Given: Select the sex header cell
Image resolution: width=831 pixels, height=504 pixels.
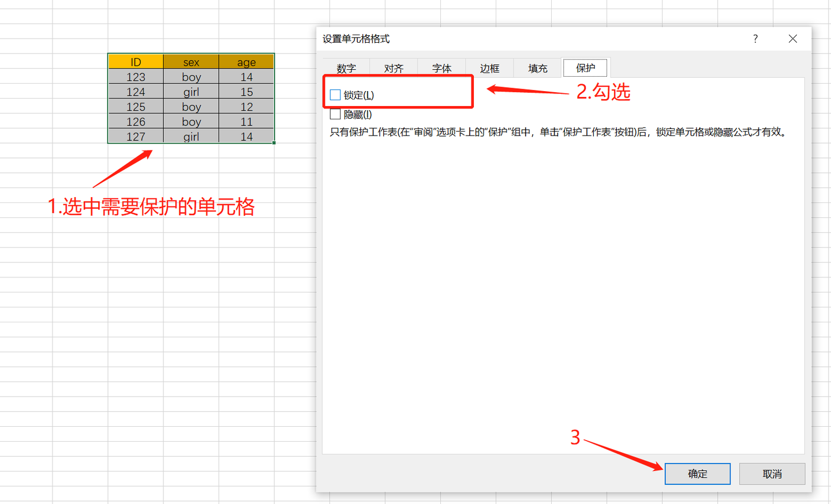Looking at the screenshot, I should tap(191, 62).
